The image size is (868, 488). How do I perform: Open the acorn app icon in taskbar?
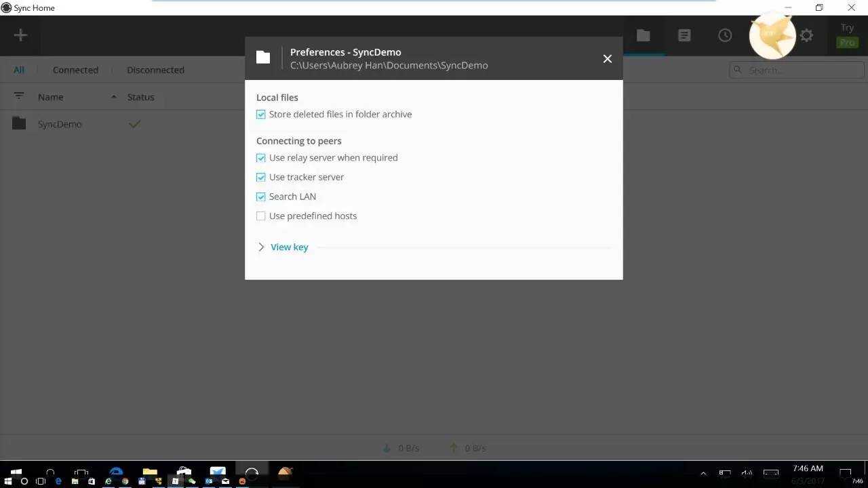285,472
